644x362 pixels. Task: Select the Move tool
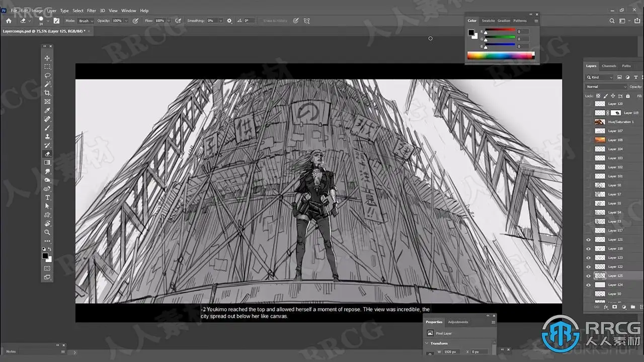coord(47,58)
